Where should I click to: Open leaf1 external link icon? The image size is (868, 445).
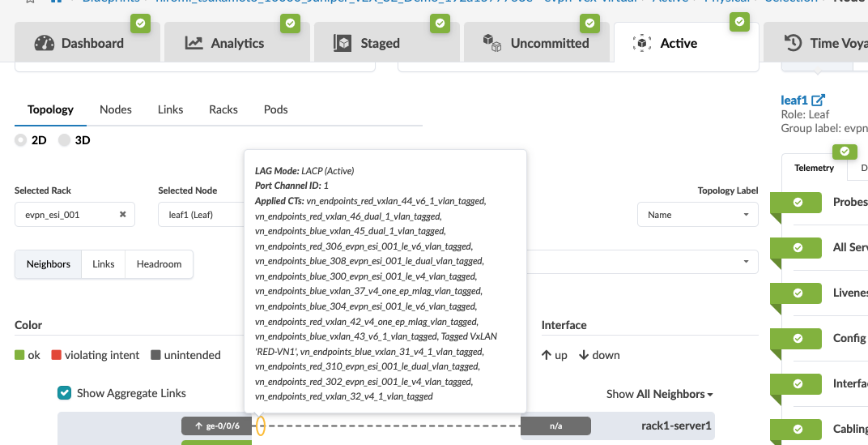coord(819,101)
